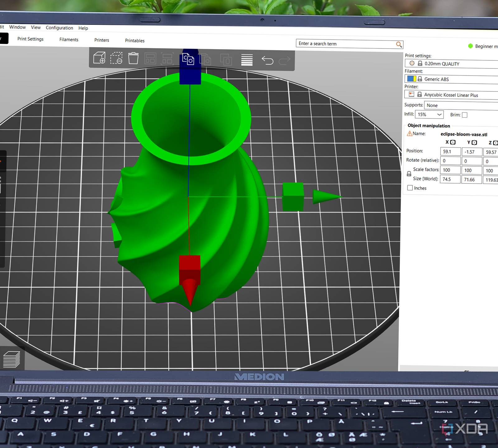
Task: Switch to the Filaments tab
Action: coord(69,40)
